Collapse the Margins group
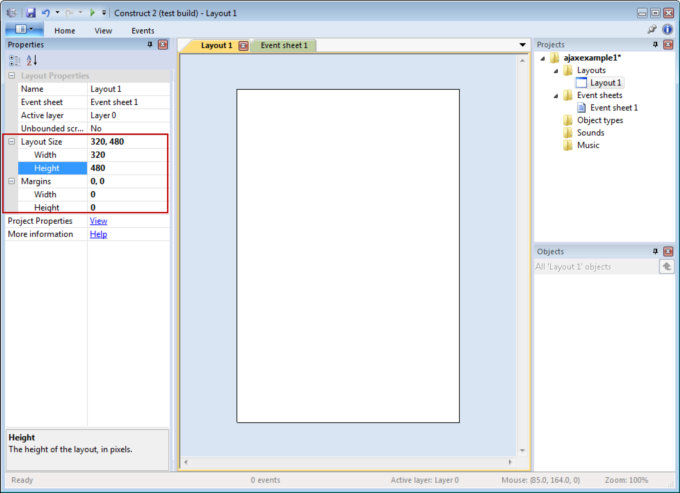Screen dimensions: 680x493 [x=12, y=181]
